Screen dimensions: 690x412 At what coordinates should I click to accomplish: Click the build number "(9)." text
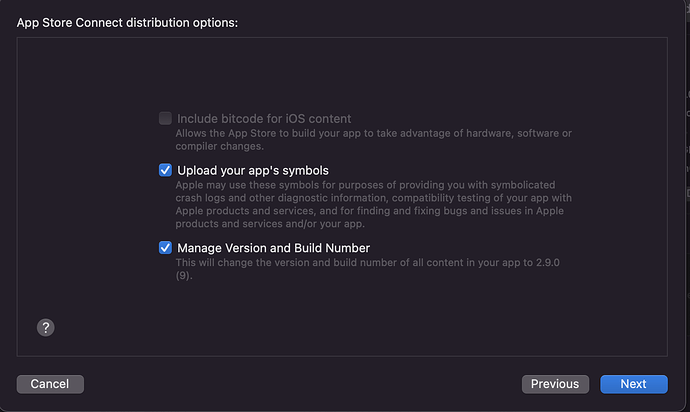click(183, 275)
